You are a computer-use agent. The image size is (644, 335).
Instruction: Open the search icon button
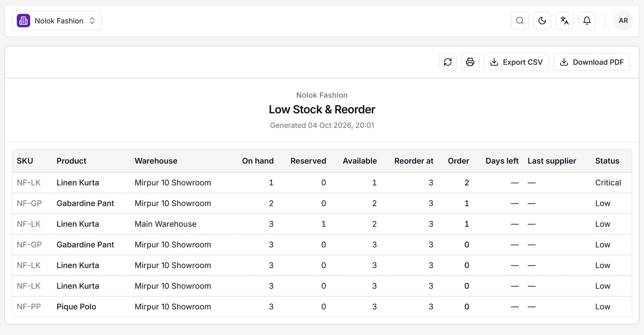520,21
